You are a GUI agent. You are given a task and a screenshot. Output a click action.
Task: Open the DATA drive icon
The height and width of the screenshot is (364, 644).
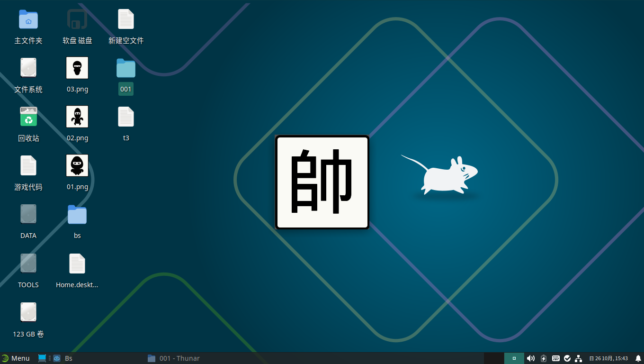coord(28,214)
